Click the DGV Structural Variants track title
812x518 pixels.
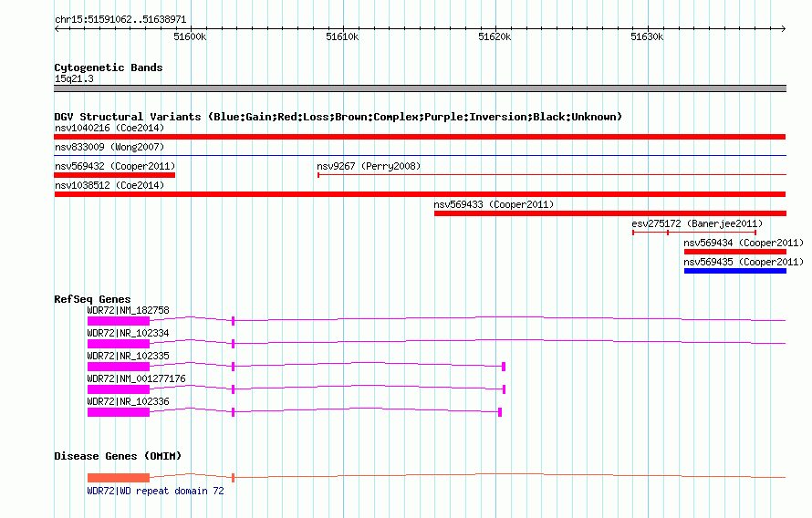click(338, 117)
